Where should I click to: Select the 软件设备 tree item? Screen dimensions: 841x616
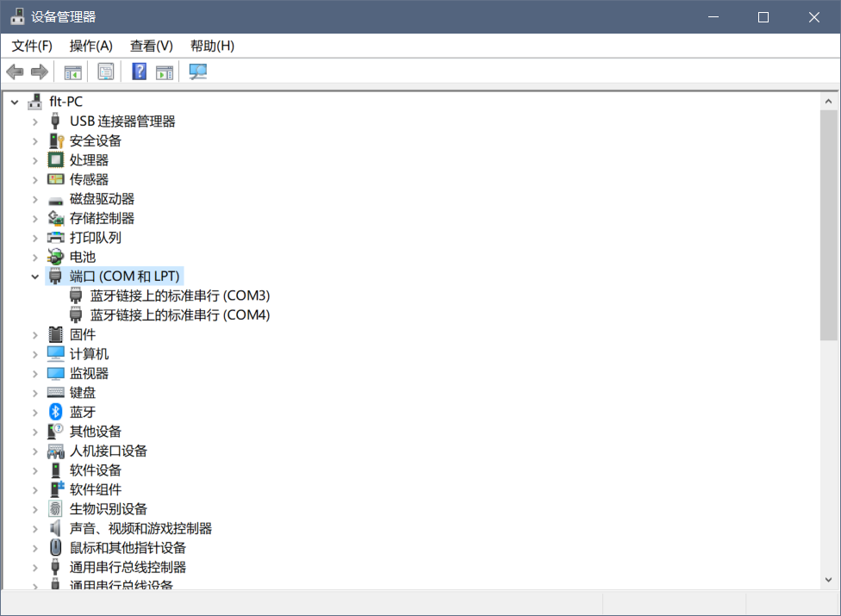(96, 470)
